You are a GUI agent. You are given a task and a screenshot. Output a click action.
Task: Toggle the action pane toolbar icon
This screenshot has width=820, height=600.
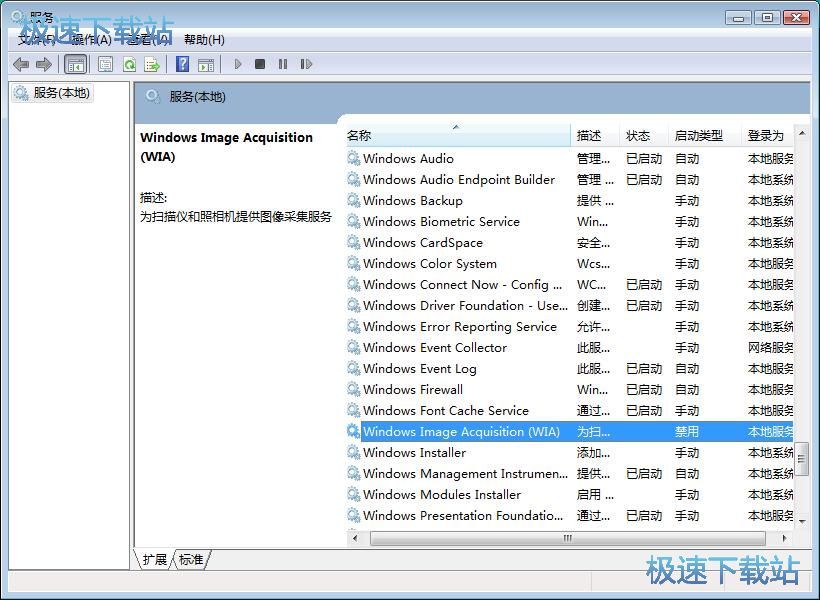pyautogui.click(x=206, y=64)
